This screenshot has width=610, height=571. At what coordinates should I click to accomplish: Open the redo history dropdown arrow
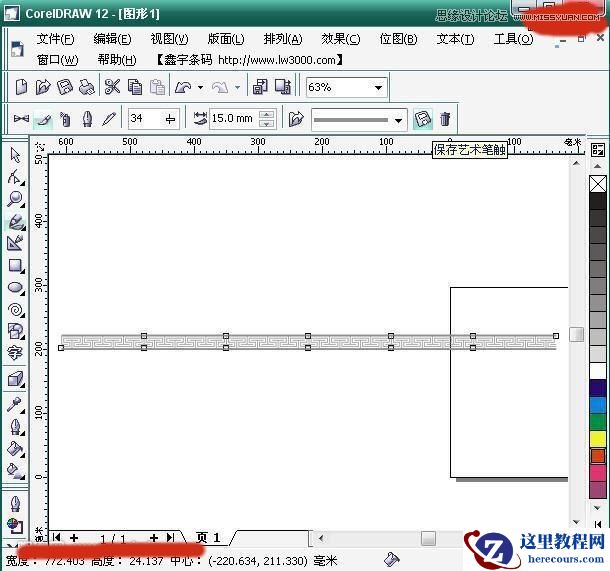(x=237, y=87)
